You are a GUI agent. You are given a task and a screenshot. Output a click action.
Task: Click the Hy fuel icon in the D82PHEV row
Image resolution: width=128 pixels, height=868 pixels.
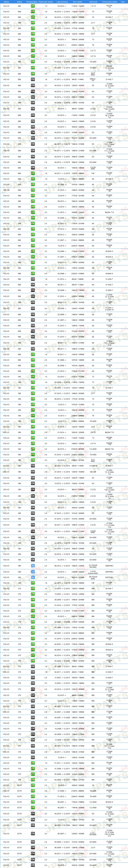click(x=33, y=566)
